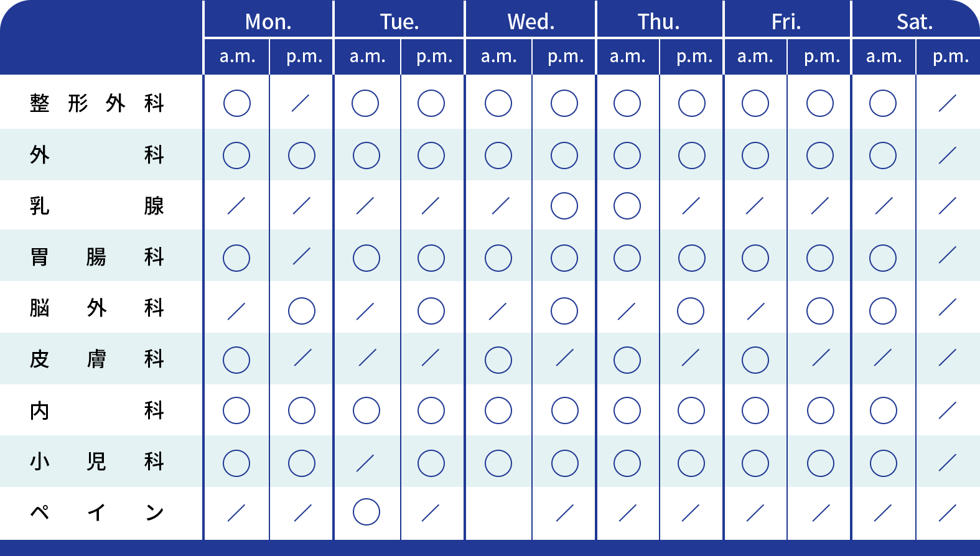Select the 小児科 department row label
This screenshot has width=980, height=556.
click(97, 461)
